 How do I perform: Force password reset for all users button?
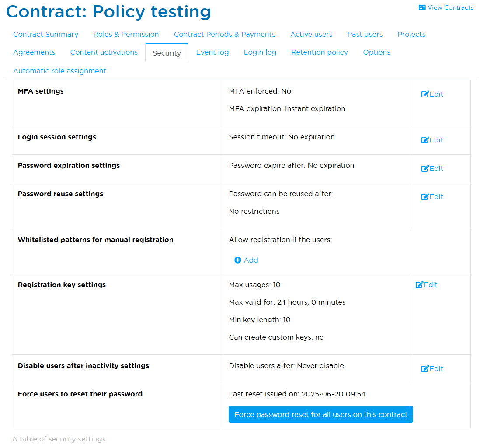[x=321, y=414]
